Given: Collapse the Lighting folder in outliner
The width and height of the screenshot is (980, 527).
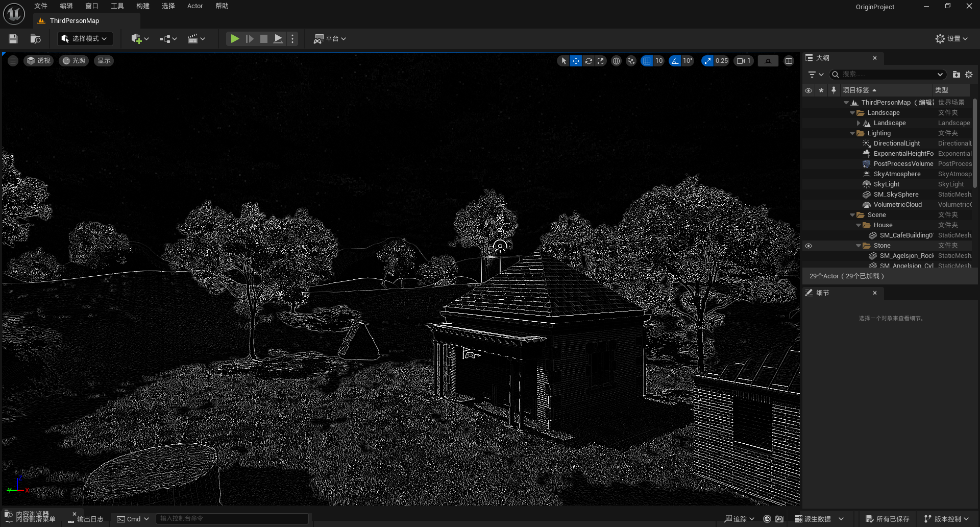Looking at the screenshot, I should 852,133.
